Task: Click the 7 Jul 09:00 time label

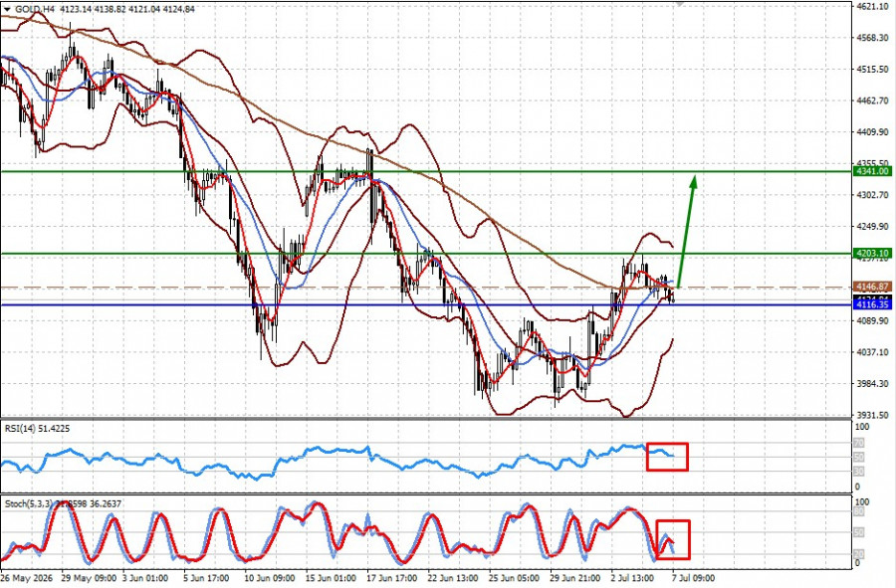Action: (693, 578)
